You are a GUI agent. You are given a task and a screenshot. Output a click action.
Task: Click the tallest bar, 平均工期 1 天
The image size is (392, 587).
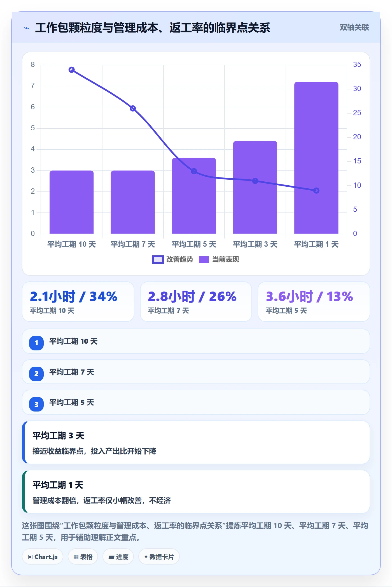pyautogui.click(x=316, y=158)
